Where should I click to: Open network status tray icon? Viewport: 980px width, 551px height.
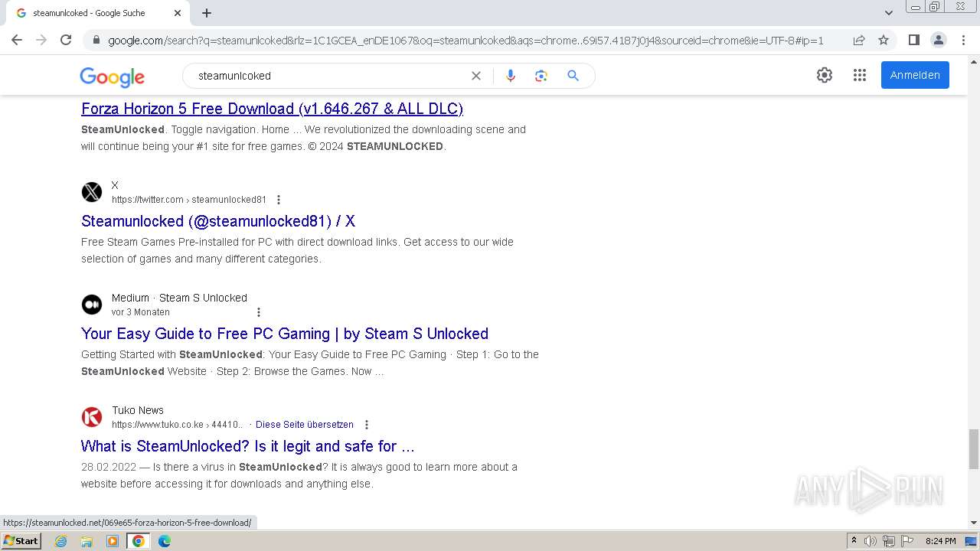tap(889, 541)
